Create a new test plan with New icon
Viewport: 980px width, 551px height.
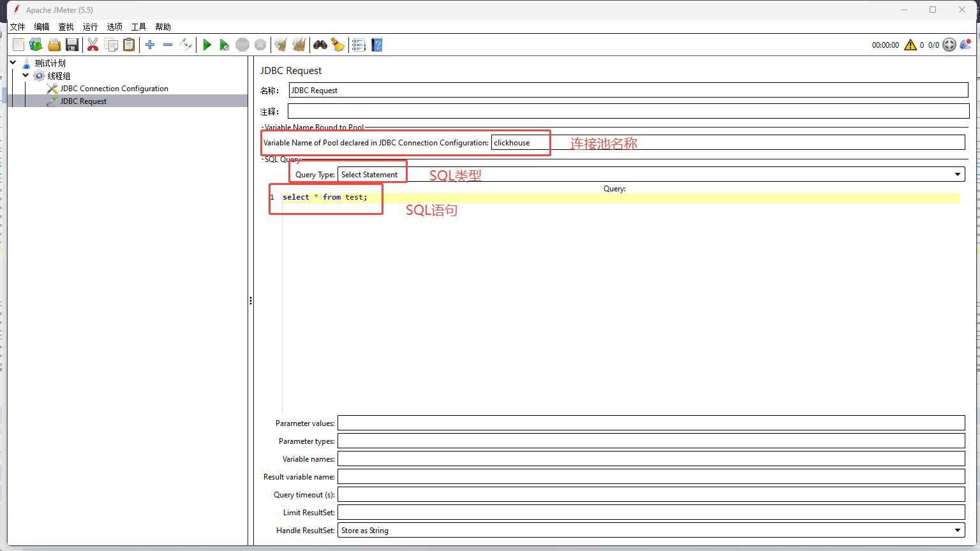(x=19, y=45)
